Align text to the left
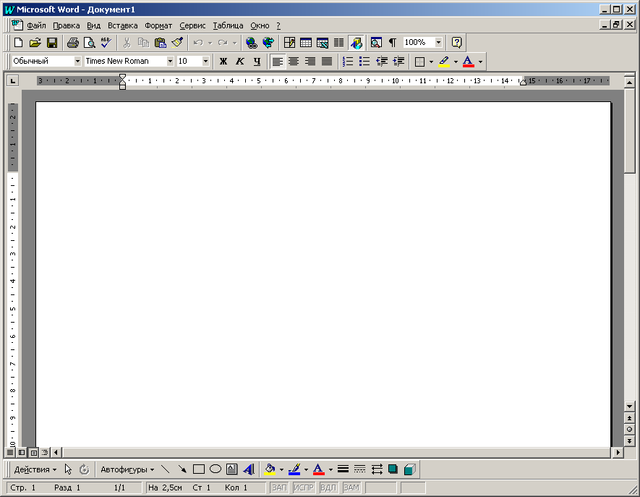The width and height of the screenshot is (640, 497). pos(278,61)
